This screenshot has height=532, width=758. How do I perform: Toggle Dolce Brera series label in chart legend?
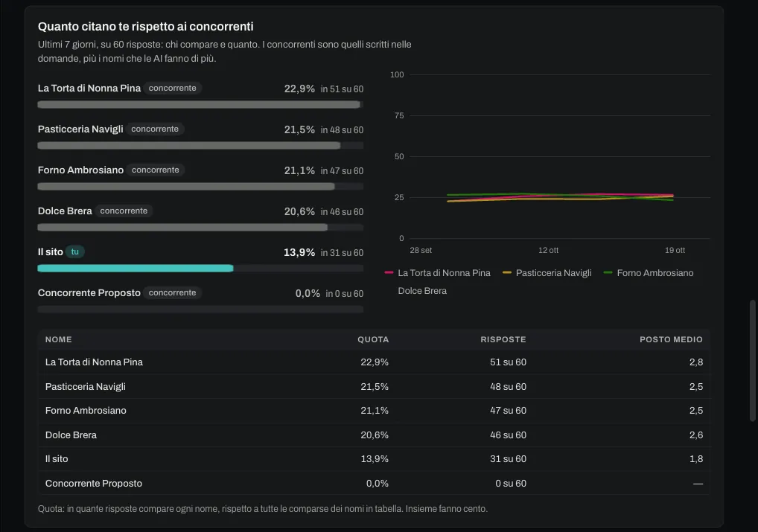pyautogui.click(x=422, y=291)
